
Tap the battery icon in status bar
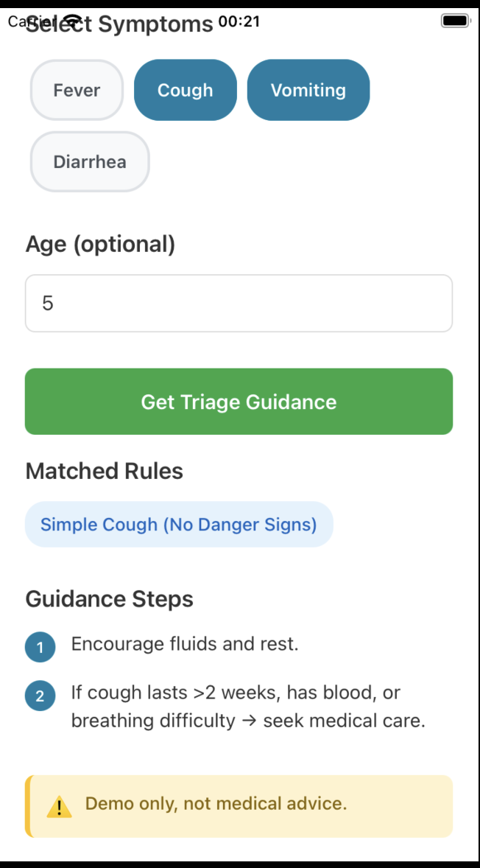coord(455,21)
